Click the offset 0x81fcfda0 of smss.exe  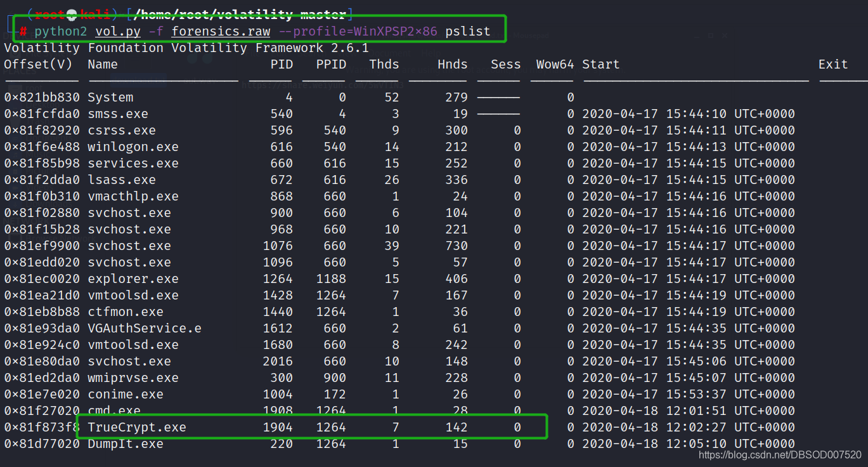(x=42, y=114)
